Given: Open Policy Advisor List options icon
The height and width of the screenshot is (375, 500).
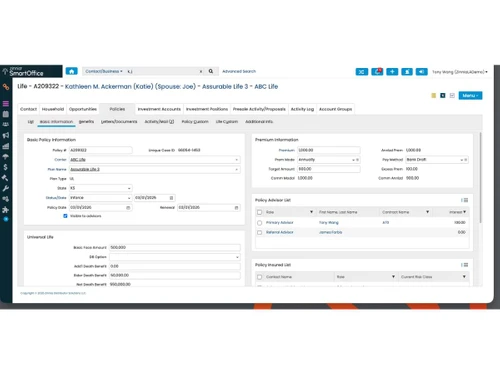Looking at the screenshot, I should click(x=465, y=200).
